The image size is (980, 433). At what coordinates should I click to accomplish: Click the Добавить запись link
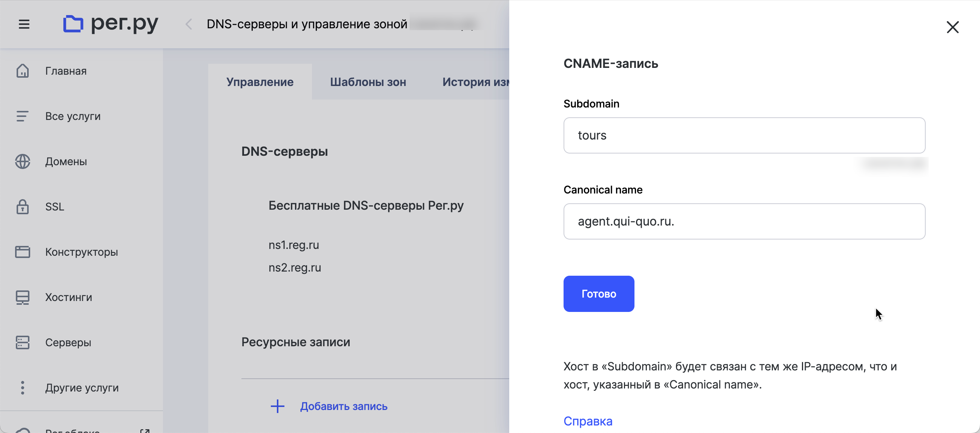343,406
